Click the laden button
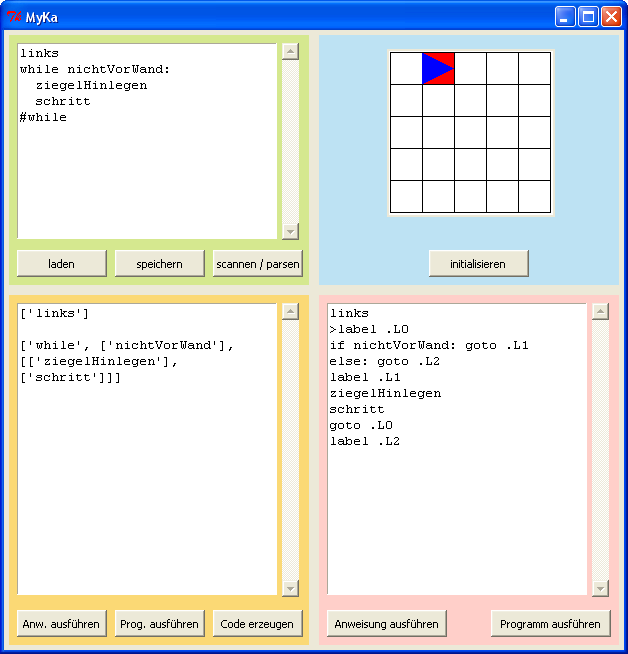628x654 pixels. pyautogui.click(x=62, y=264)
